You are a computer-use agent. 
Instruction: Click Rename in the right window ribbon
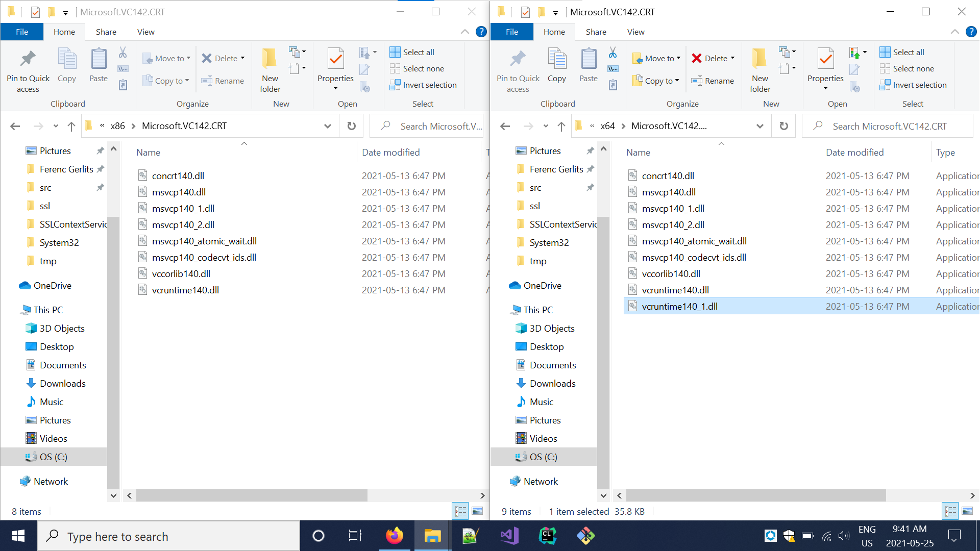click(x=713, y=81)
